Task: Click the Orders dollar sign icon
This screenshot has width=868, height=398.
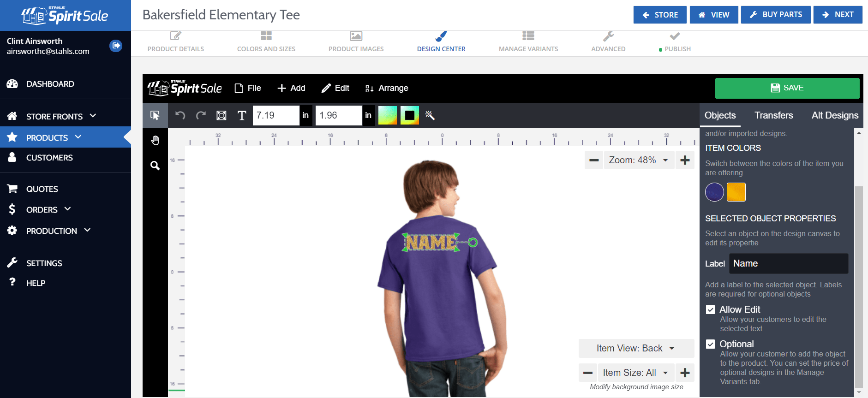Action: tap(12, 209)
